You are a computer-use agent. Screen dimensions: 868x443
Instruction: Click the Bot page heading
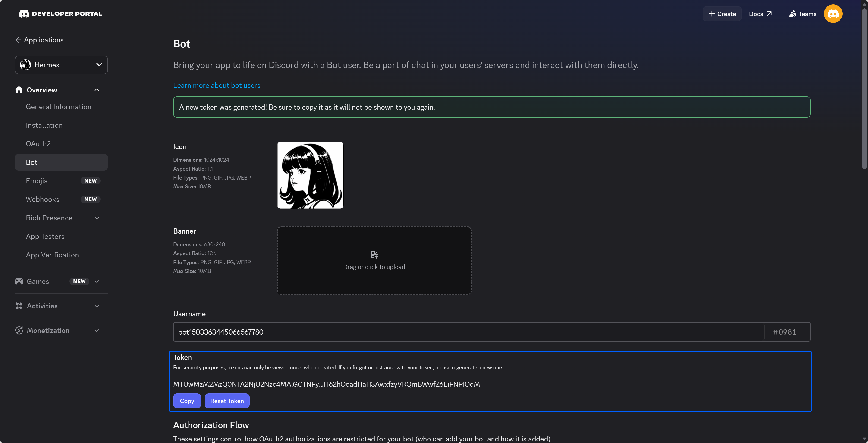pos(182,44)
